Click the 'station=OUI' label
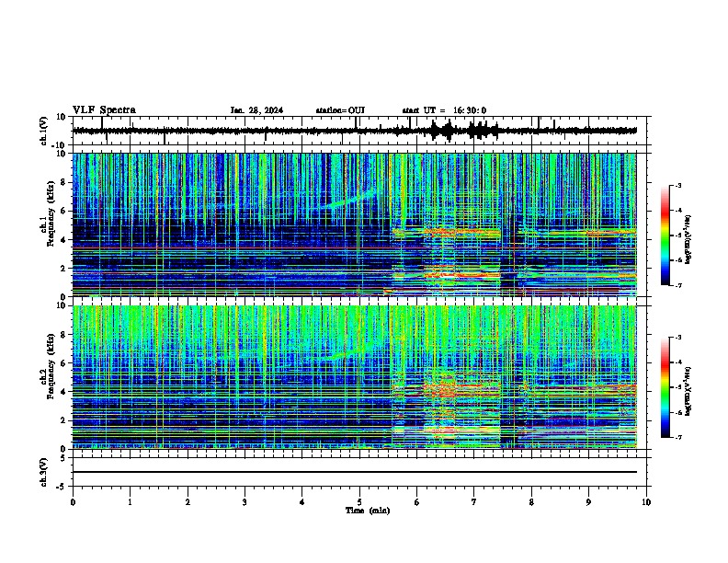The width and height of the screenshot is (728, 563). point(340,110)
